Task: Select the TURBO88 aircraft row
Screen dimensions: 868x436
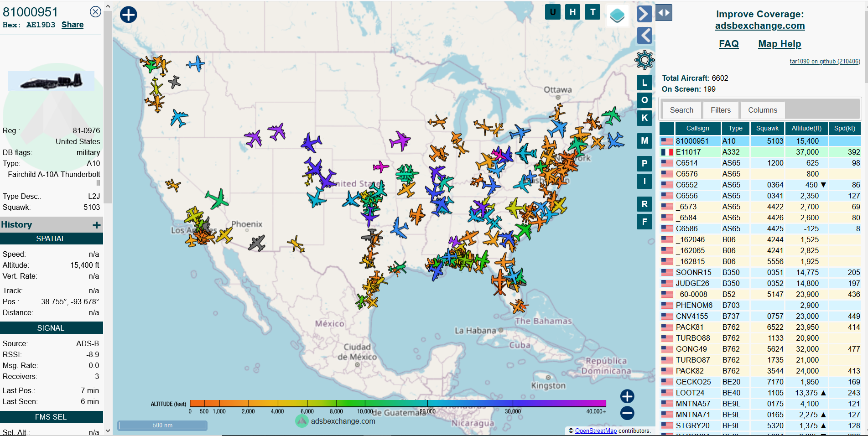Action: click(x=761, y=338)
